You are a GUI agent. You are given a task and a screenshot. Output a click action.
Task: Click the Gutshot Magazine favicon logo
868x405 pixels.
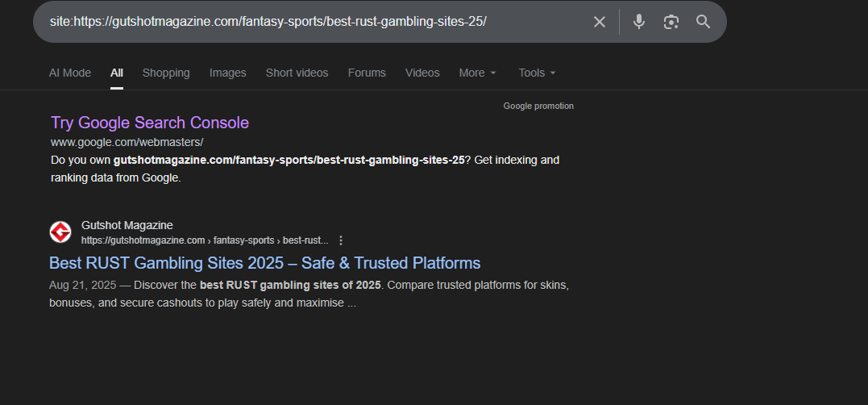click(60, 232)
